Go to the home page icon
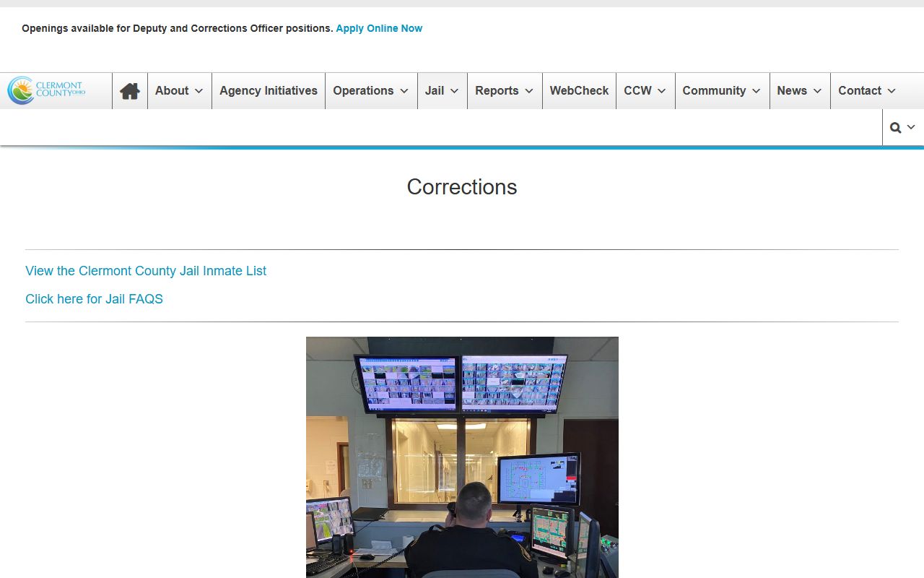Viewport: 924px width, 578px height. pyautogui.click(x=130, y=91)
